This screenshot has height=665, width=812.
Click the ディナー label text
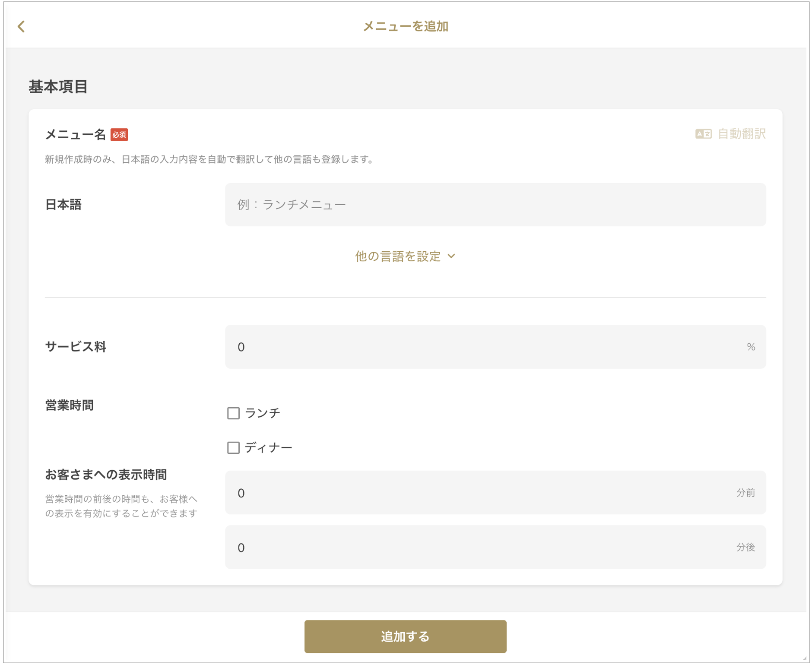click(269, 448)
